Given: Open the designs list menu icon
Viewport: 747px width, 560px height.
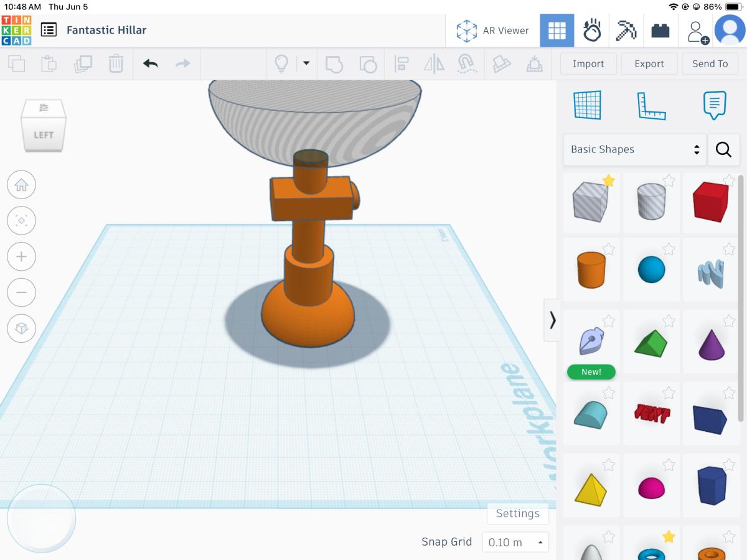Looking at the screenshot, I should [x=49, y=30].
